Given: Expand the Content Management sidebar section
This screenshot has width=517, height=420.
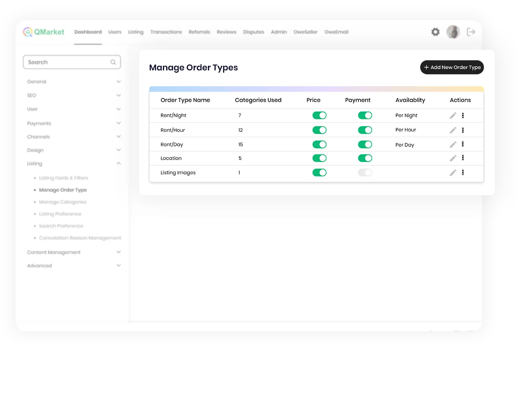Looking at the screenshot, I should pos(119,252).
